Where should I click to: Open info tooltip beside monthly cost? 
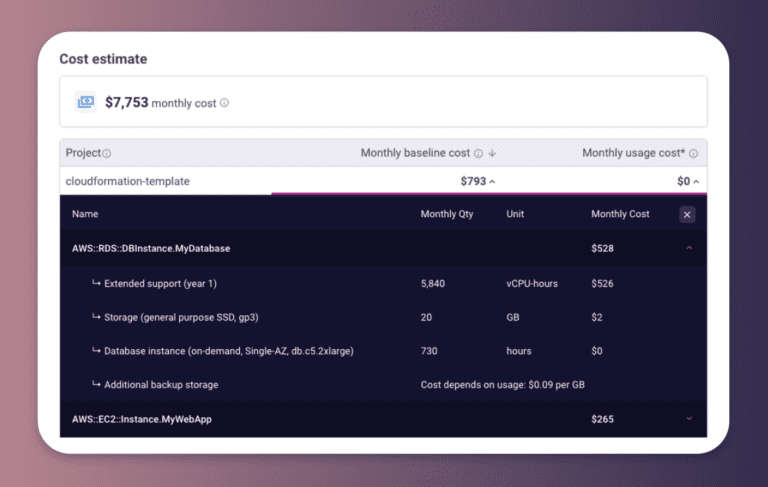pyautogui.click(x=224, y=103)
